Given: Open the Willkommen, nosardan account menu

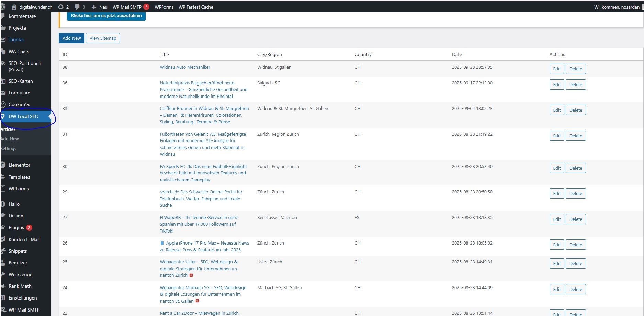Looking at the screenshot, I should pos(617,7).
